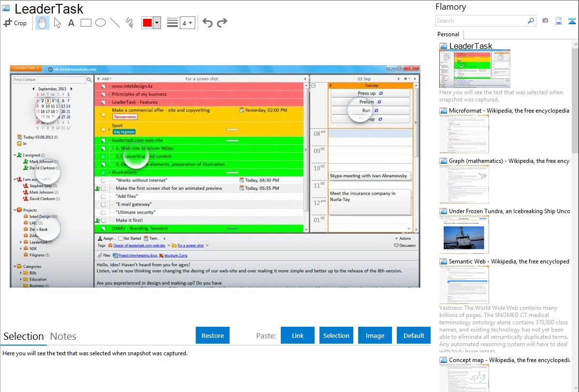Image resolution: width=579 pixels, height=392 pixels.
Task: Click the camera capture snapshot icon
Action: 545,21
